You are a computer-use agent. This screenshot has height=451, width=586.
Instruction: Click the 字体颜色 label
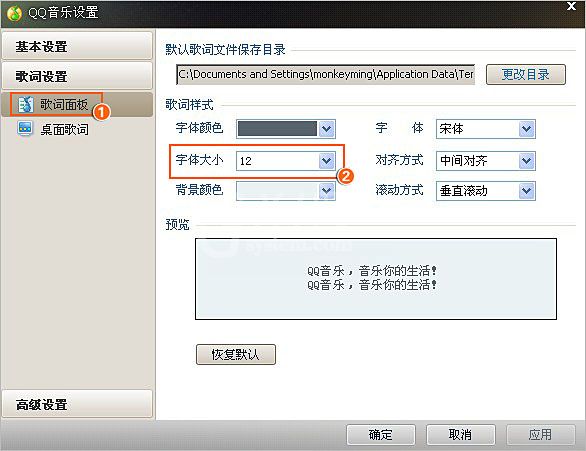pyautogui.click(x=200, y=128)
